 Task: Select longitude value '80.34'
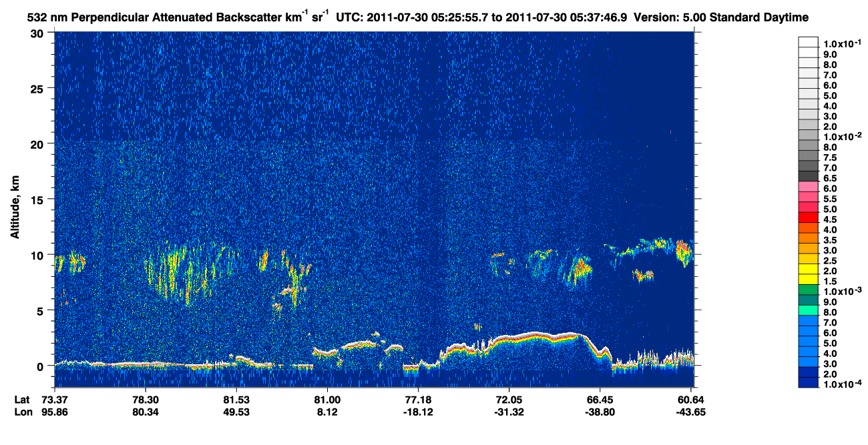tap(145, 412)
